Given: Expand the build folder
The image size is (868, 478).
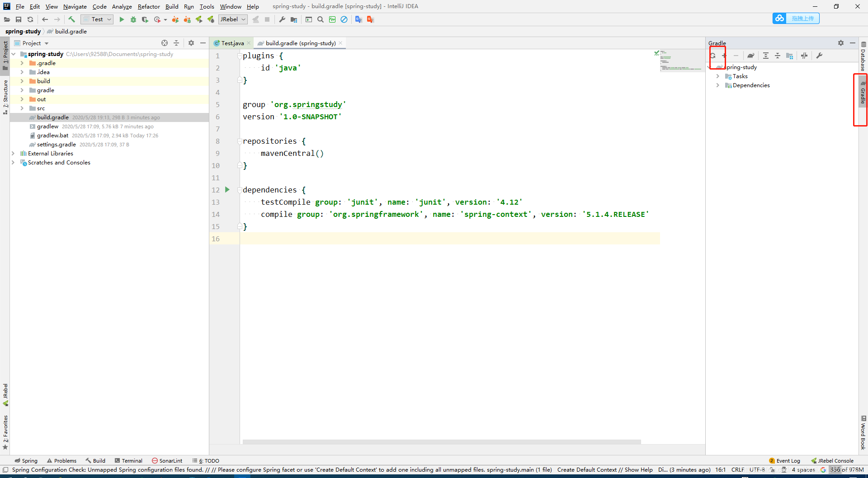Looking at the screenshot, I should point(22,81).
